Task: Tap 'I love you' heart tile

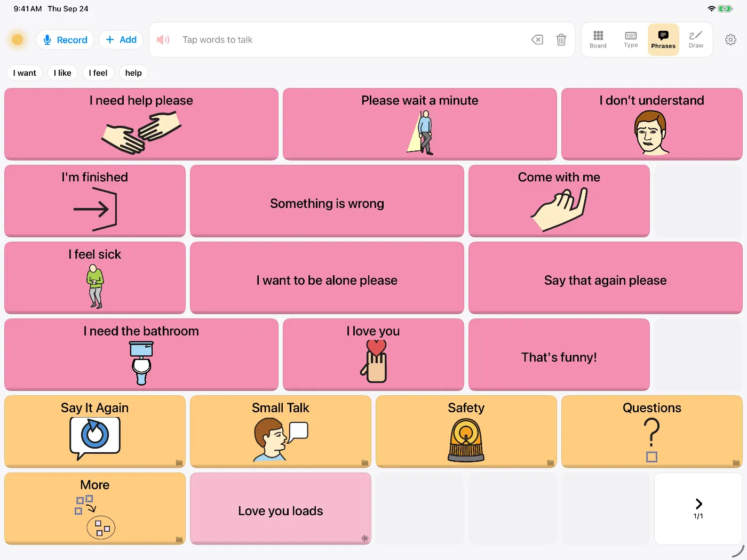Action: click(373, 354)
